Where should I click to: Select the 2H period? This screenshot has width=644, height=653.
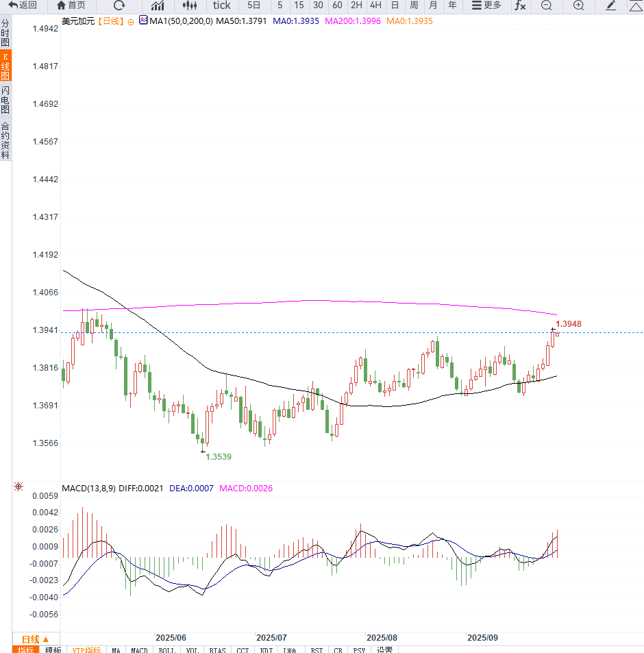(x=356, y=5)
